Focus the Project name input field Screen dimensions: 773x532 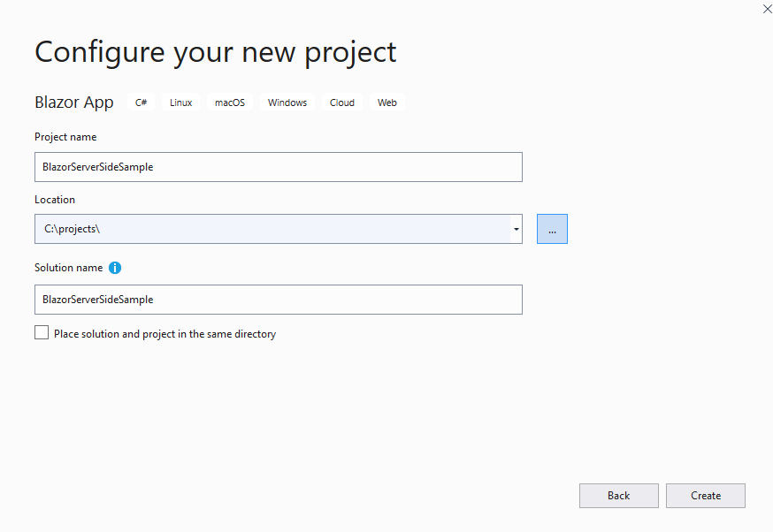point(279,167)
